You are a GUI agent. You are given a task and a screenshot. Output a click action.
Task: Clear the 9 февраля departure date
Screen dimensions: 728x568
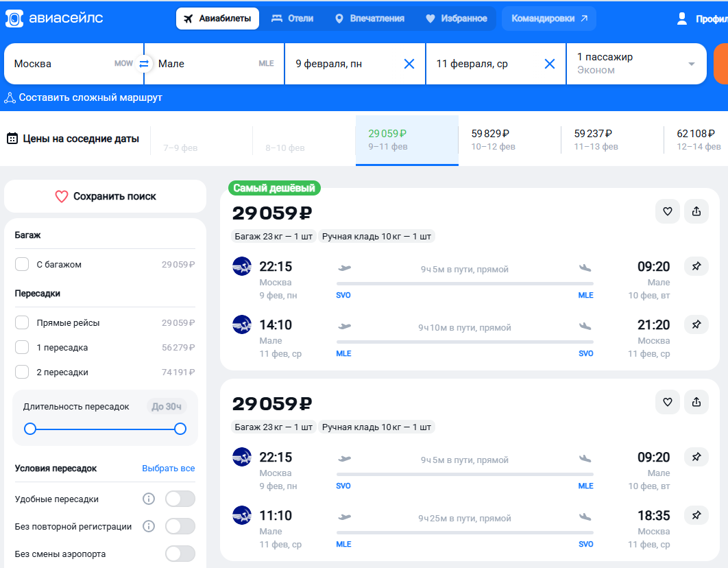[409, 64]
